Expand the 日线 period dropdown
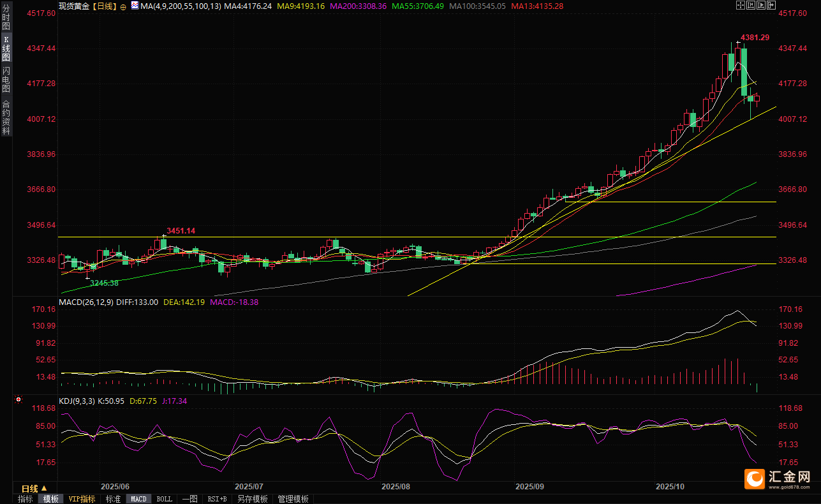This screenshot has width=821, height=504. 34,488
